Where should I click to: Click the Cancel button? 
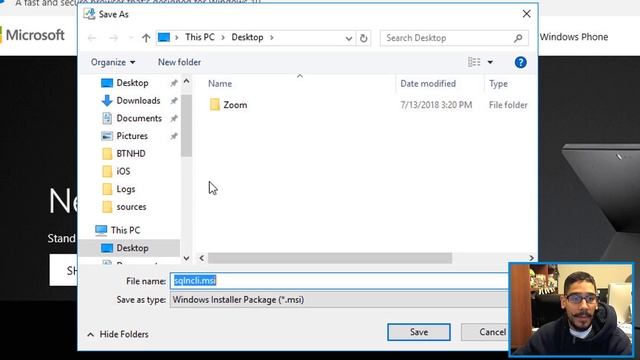[486, 332]
